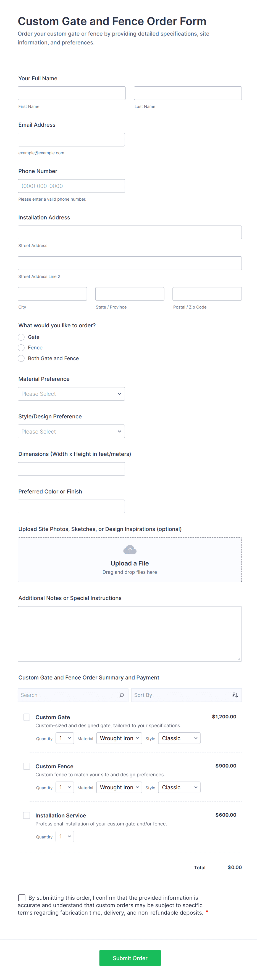Click the Phone Number input field
This screenshot has width=257, height=980.
[x=71, y=186]
